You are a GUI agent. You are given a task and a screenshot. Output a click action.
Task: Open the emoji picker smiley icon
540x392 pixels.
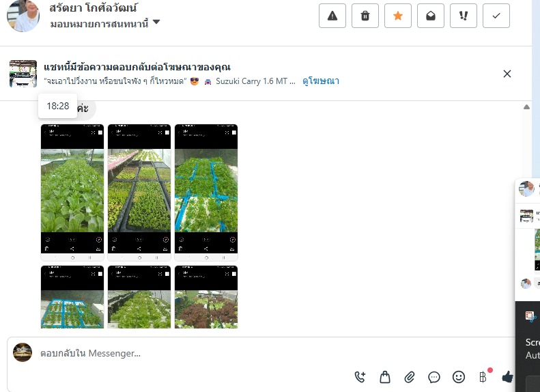coord(458,377)
